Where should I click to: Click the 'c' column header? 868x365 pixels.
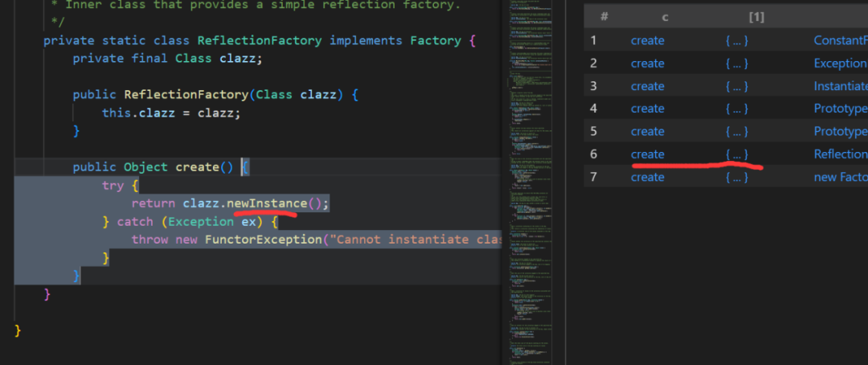coord(665,17)
